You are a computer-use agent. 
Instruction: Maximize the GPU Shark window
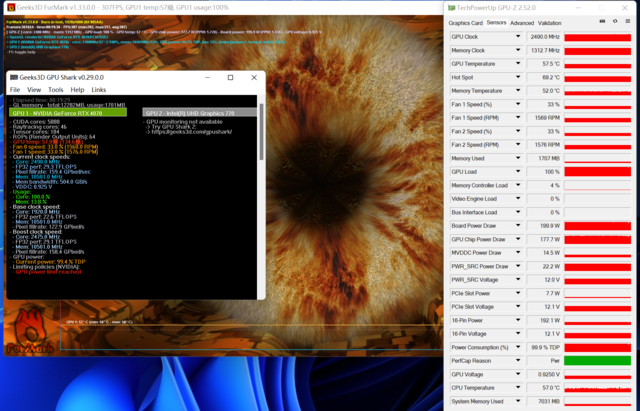[230, 77]
